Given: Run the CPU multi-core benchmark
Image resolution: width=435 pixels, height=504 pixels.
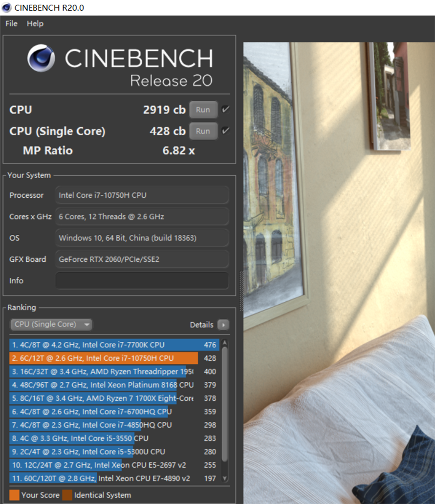Looking at the screenshot, I should click(x=203, y=110).
